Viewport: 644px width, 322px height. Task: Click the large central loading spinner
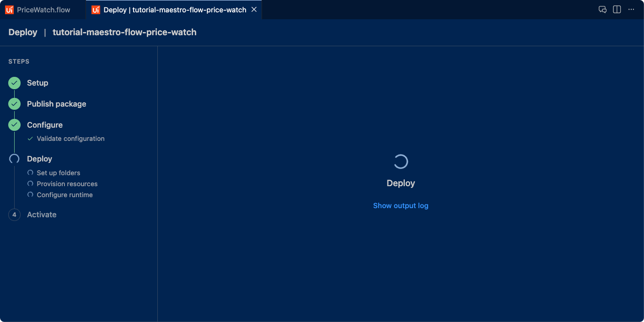[x=401, y=161]
